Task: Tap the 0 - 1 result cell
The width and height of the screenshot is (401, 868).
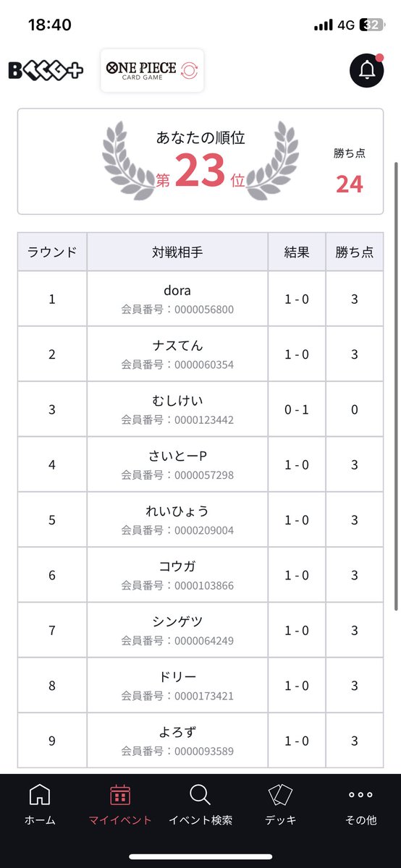Action: 297,409
